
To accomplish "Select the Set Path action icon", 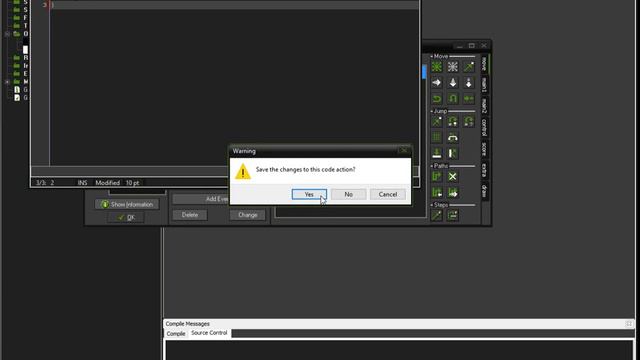I will click(x=437, y=176).
